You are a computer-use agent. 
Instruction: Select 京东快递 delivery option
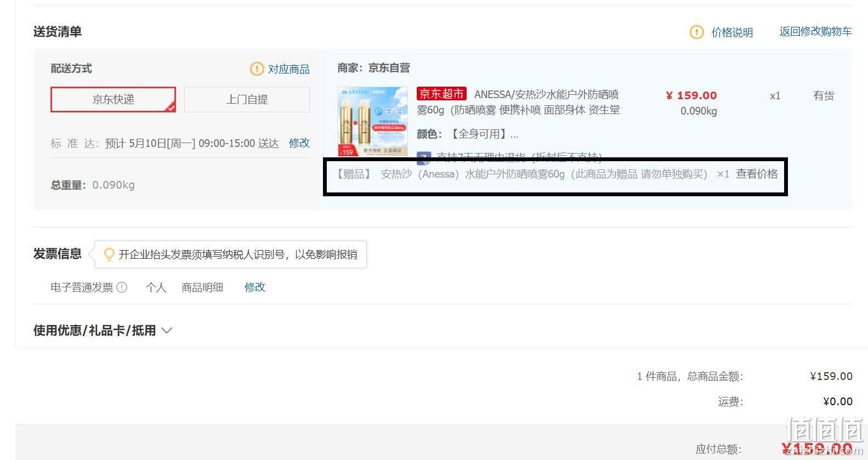coord(114,99)
